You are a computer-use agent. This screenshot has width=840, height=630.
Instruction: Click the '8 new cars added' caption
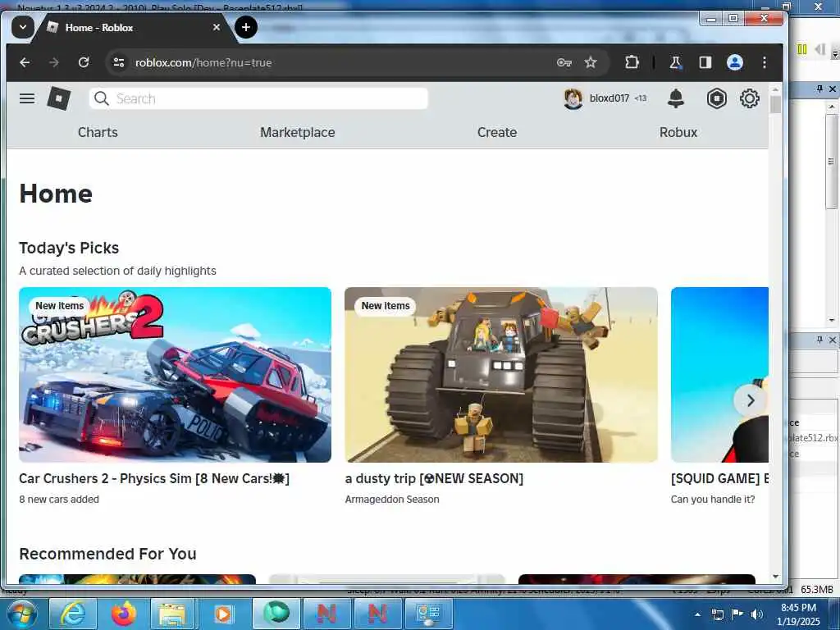(x=59, y=500)
